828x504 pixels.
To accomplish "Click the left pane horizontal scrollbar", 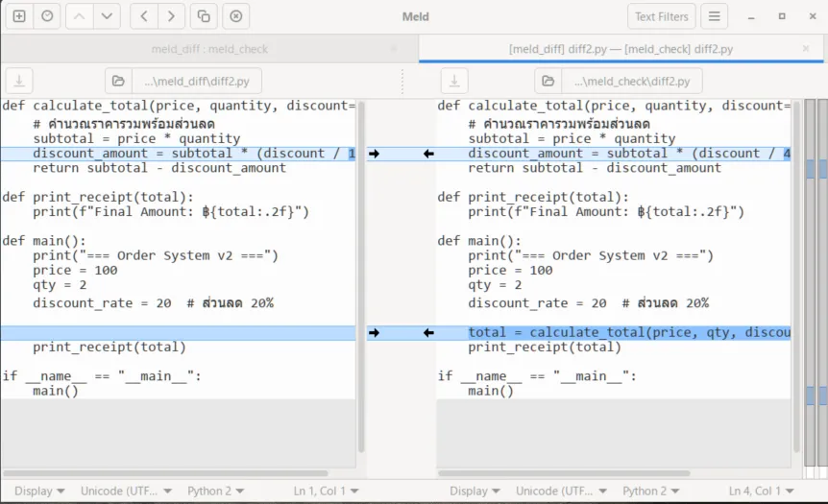I will [166, 473].
